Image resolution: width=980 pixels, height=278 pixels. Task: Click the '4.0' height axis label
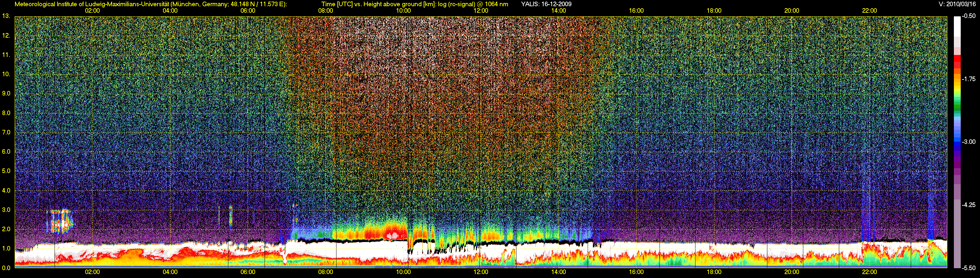point(6,190)
